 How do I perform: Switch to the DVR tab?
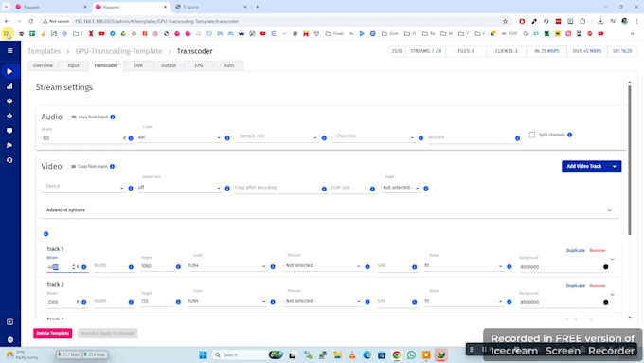[138, 65]
